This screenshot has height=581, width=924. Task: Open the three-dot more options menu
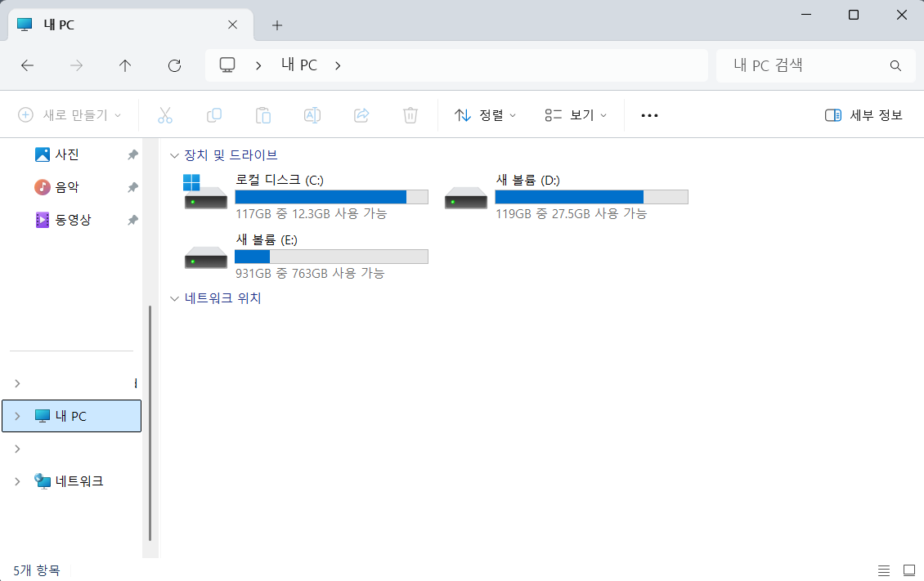click(x=649, y=115)
